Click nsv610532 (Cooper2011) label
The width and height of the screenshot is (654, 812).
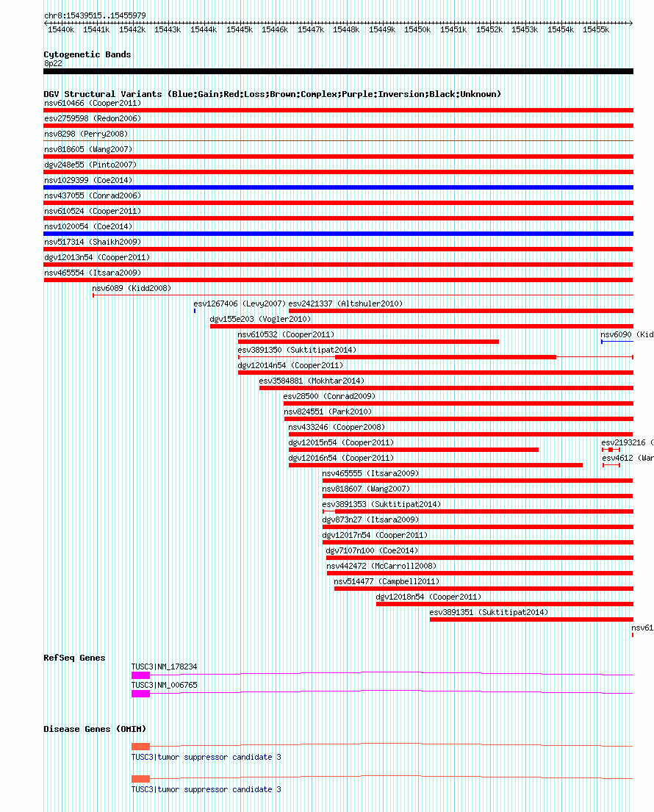286,334
